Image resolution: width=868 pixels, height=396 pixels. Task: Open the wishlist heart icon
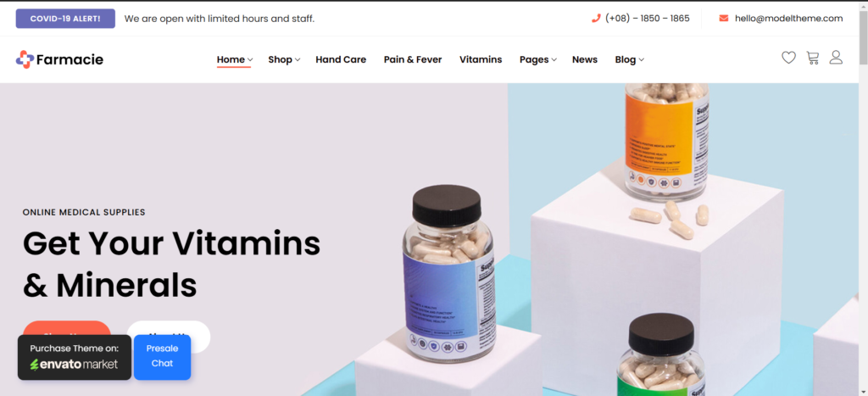pos(788,58)
